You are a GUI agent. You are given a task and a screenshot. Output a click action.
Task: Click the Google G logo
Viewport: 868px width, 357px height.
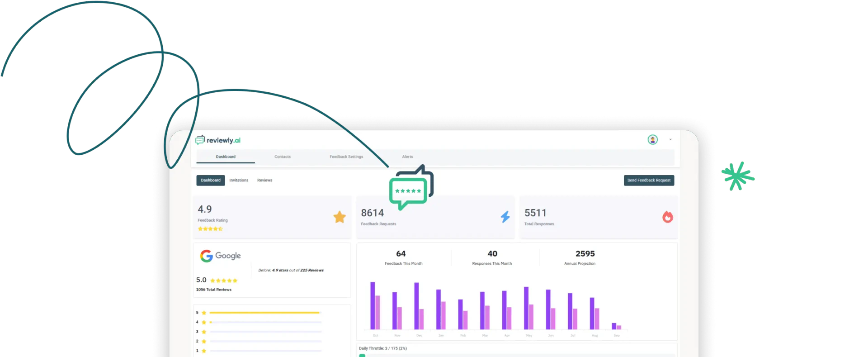click(x=207, y=256)
